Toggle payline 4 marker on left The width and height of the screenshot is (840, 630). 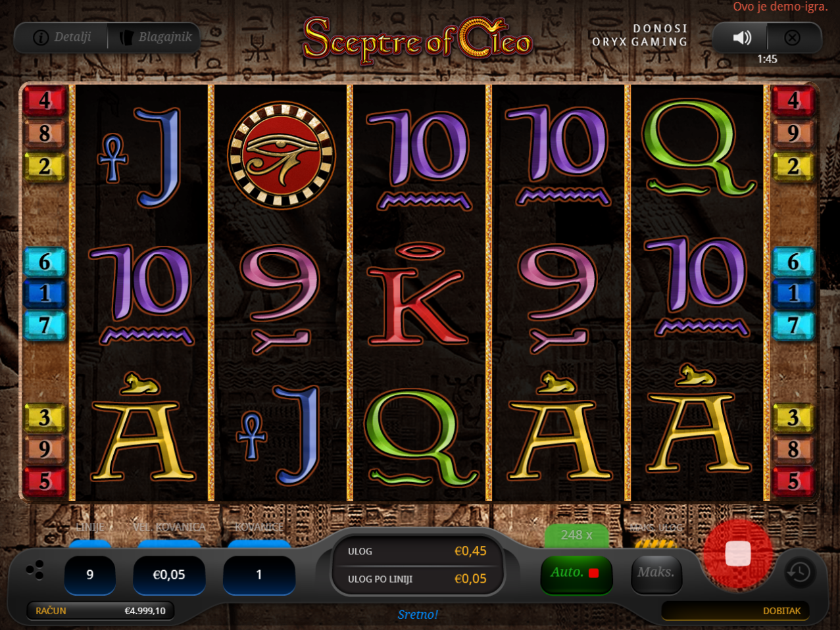click(45, 101)
